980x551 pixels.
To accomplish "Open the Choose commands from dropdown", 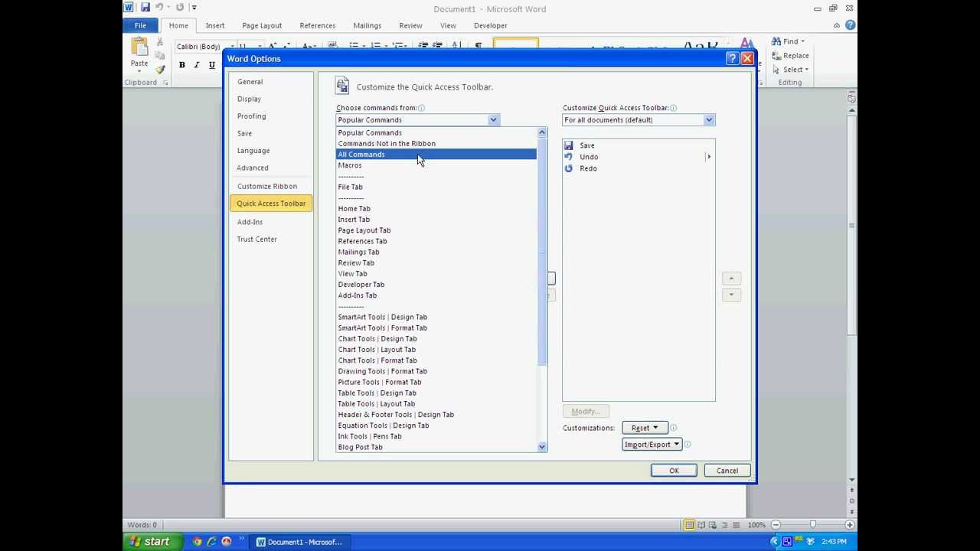I will 494,120.
